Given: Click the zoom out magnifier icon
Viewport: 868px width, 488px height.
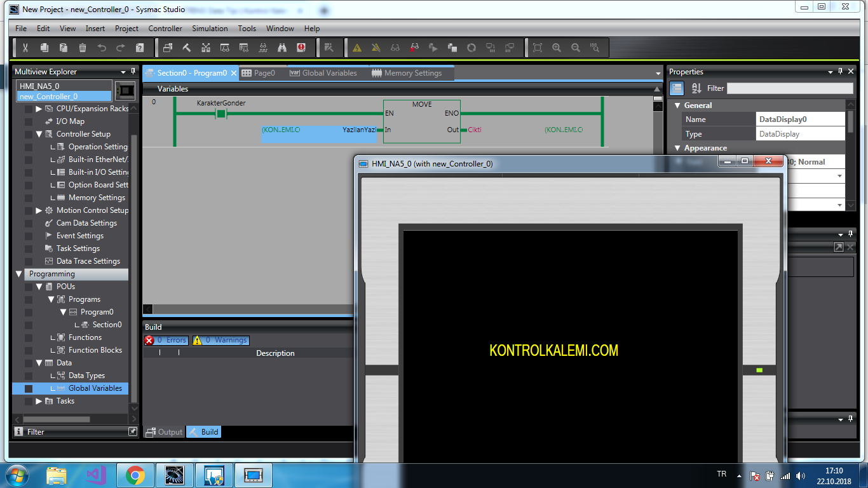Looking at the screenshot, I should point(576,48).
